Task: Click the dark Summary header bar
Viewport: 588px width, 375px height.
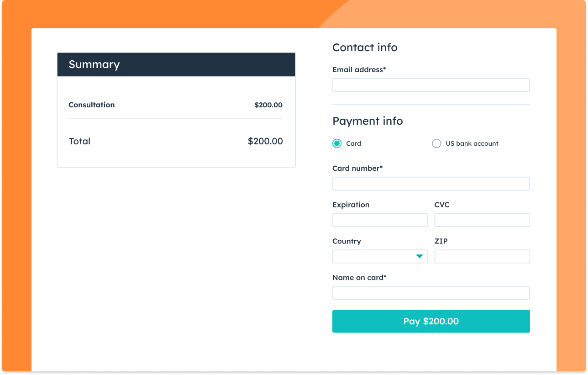Action: tap(176, 64)
